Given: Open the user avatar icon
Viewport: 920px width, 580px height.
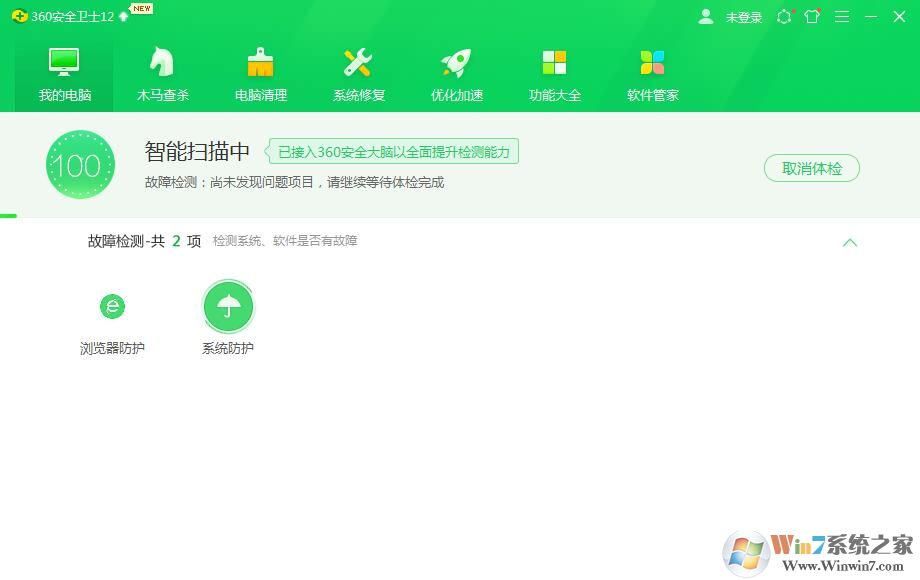Looking at the screenshot, I should pyautogui.click(x=706, y=17).
